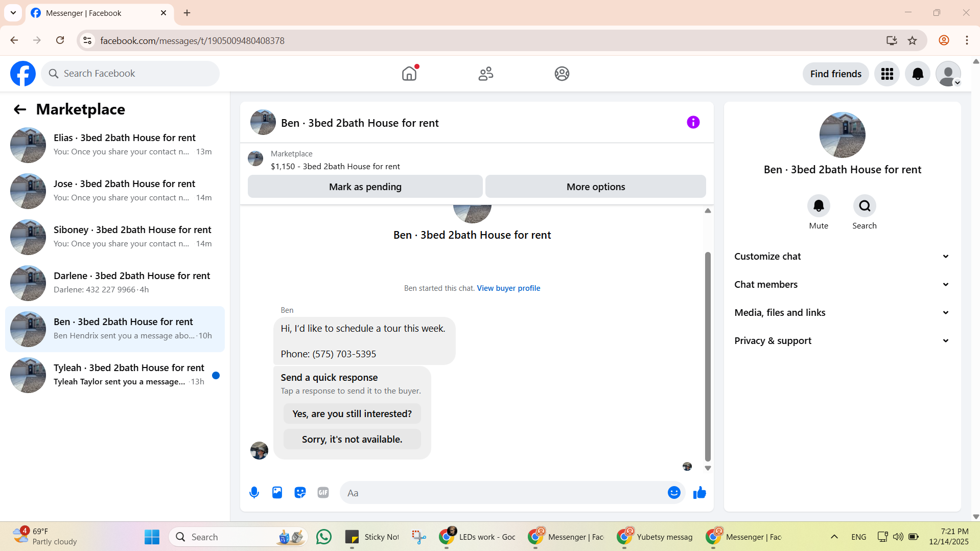Image resolution: width=980 pixels, height=551 pixels.
Task: Reload the page
Action: (x=60, y=40)
